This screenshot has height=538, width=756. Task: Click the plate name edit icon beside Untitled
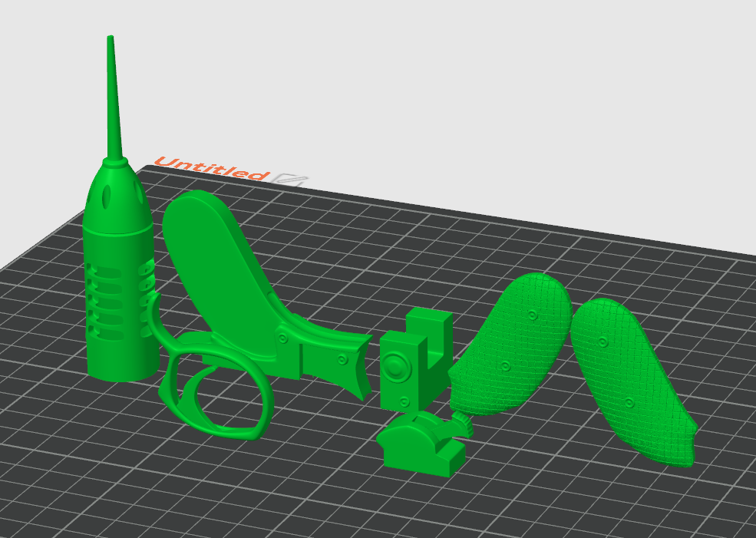[x=289, y=180]
